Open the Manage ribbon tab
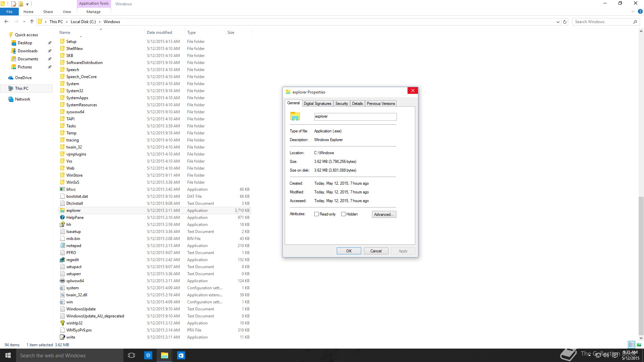The width and height of the screenshot is (644, 362). coord(94,12)
